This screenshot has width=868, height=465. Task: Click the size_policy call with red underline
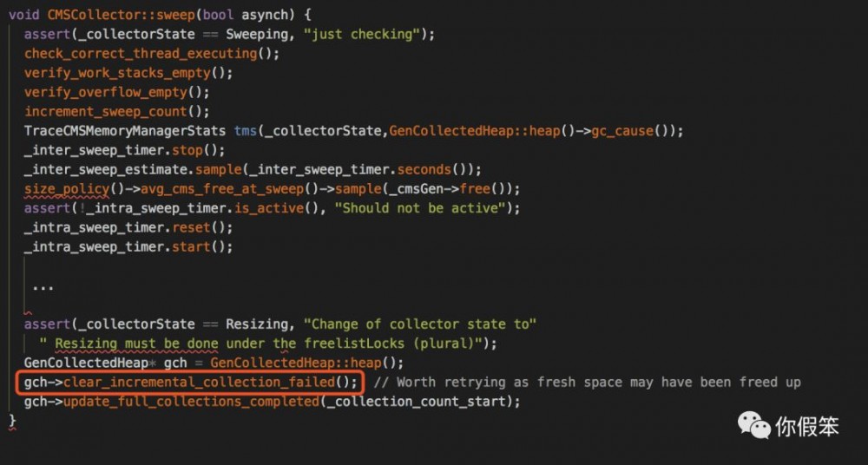pyautogui.click(x=67, y=189)
